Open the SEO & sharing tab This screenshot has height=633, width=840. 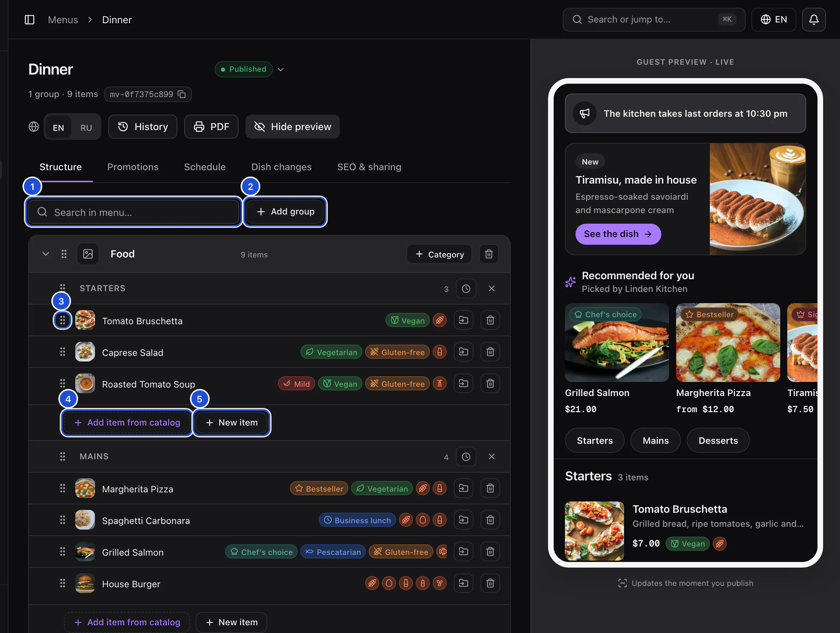369,167
